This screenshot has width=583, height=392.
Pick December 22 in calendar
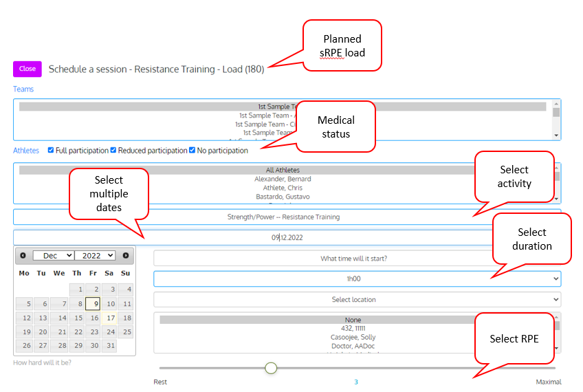click(x=76, y=331)
